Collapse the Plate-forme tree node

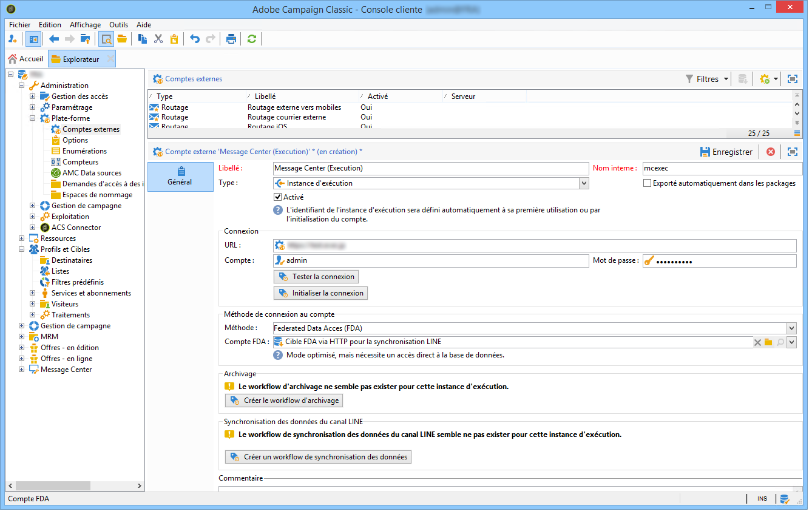(x=32, y=118)
